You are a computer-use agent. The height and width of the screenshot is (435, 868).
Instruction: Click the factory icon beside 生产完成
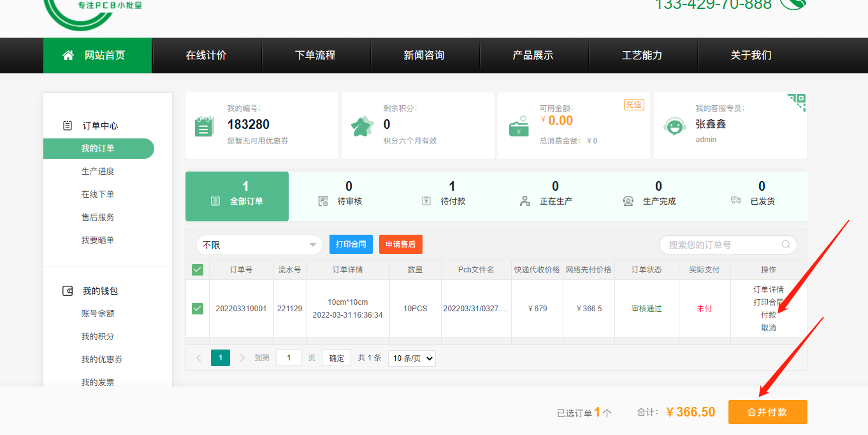pos(628,200)
